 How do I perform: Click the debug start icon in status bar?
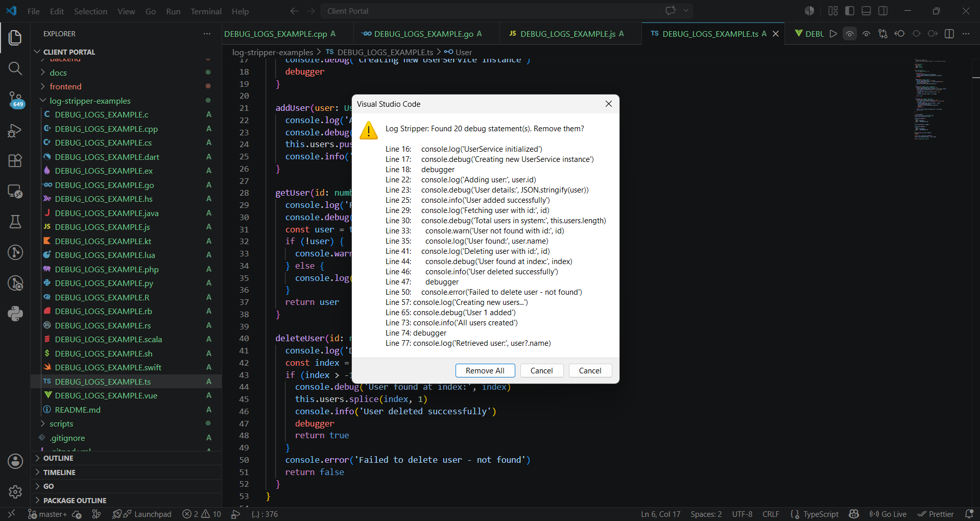(235, 514)
